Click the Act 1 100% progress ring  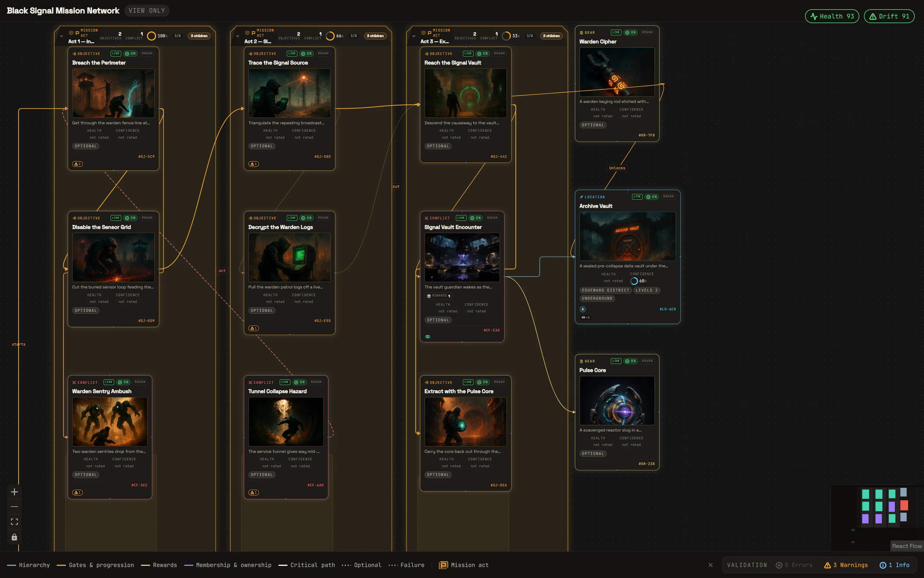click(152, 36)
